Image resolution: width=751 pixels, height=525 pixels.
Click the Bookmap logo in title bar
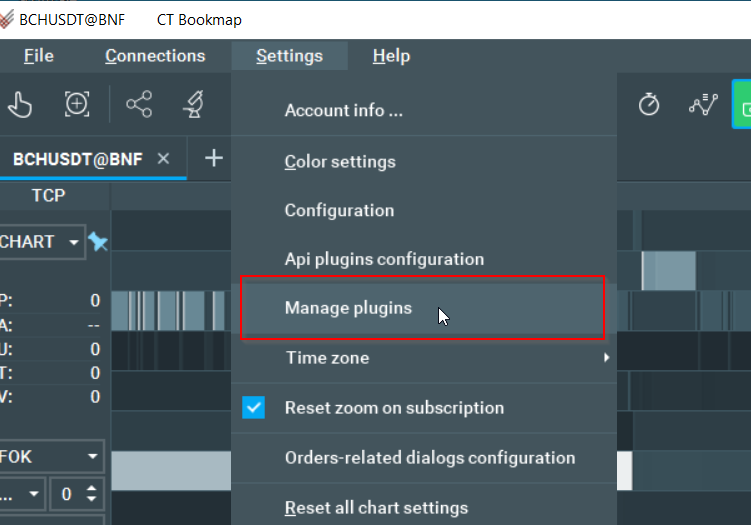pyautogui.click(x=7, y=19)
